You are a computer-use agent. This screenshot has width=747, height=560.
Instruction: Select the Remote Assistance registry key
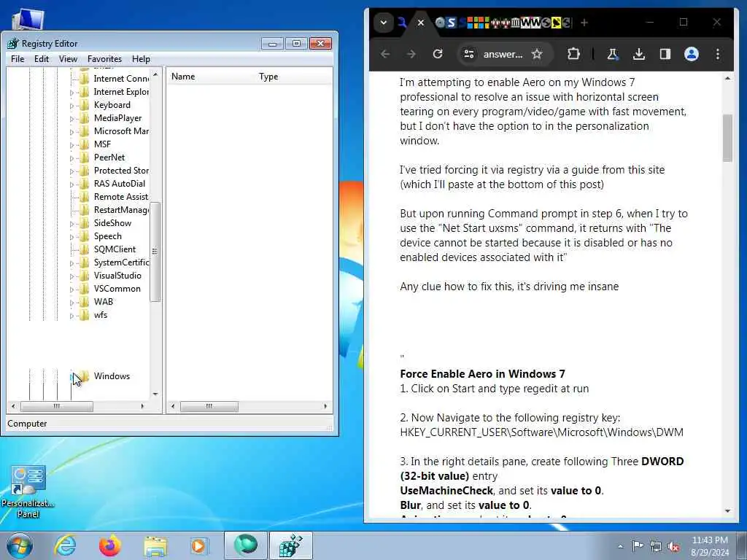[121, 197]
